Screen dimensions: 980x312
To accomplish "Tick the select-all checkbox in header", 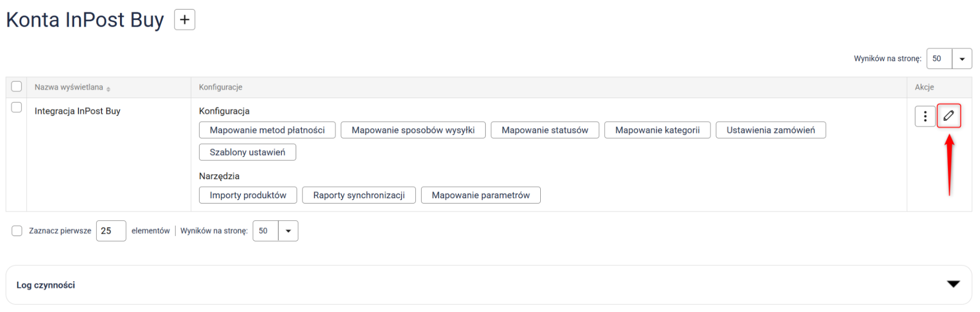I will pyautogui.click(x=17, y=86).
